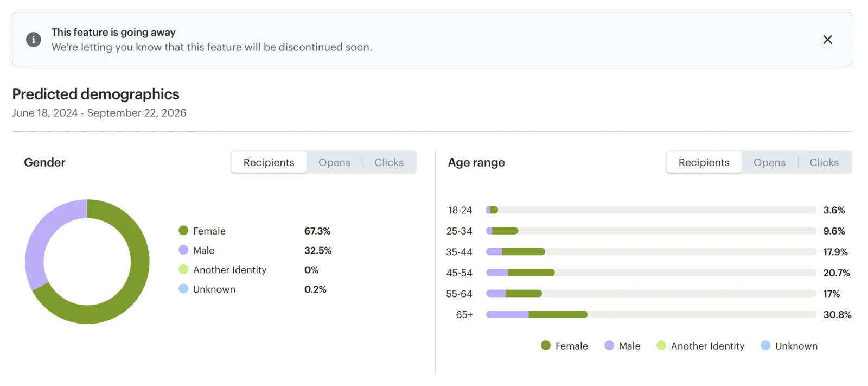
Task: Click the 25-34 age label
Action: coord(459,231)
